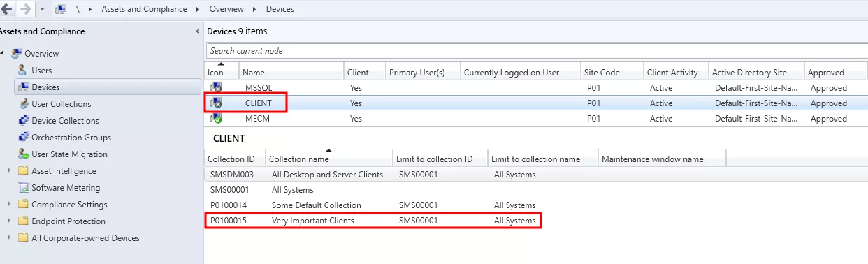Expand the Asset Intelligence folder

10,171
